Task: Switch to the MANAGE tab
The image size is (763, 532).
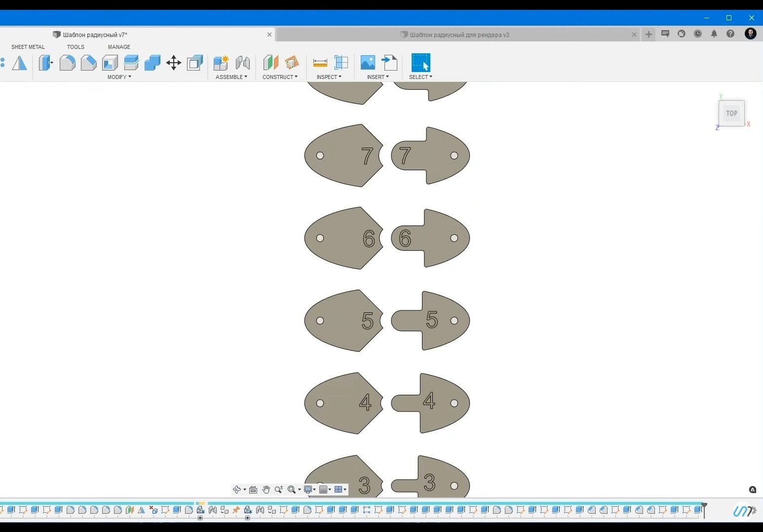Action: pos(119,47)
